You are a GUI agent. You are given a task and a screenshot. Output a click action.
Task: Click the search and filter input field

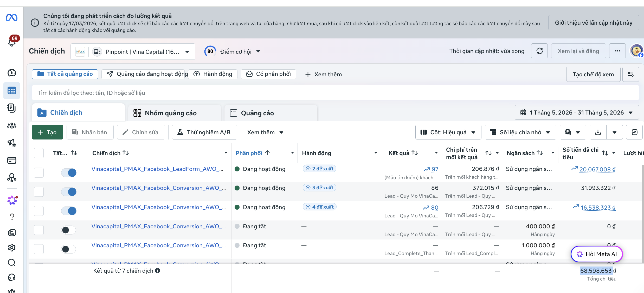[335, 93]
